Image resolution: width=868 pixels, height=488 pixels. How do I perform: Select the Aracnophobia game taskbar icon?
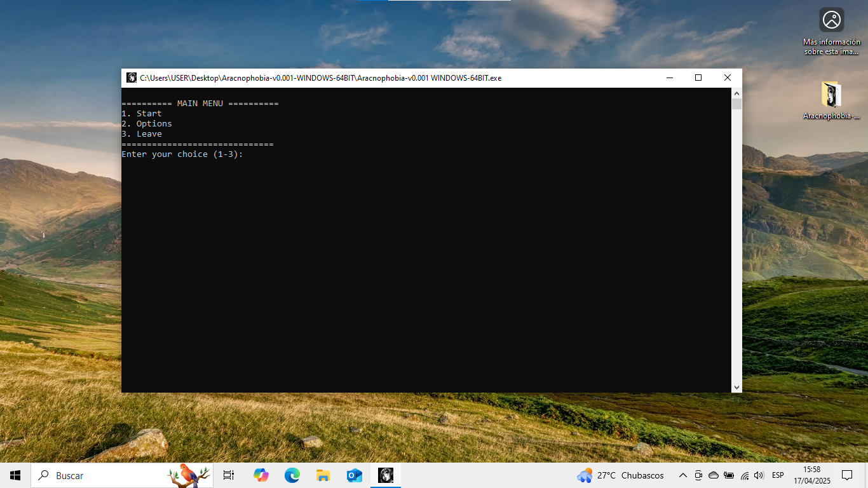[x=386, y=475]
